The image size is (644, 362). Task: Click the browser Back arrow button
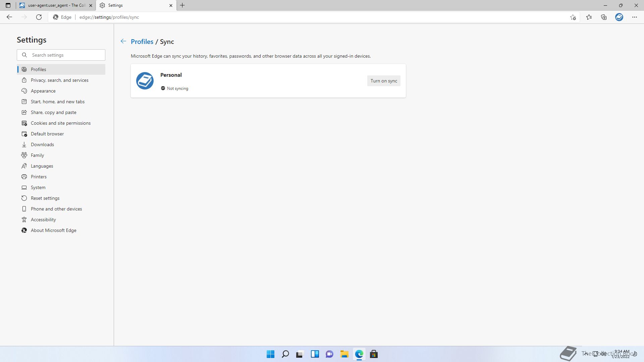[9, 17]
